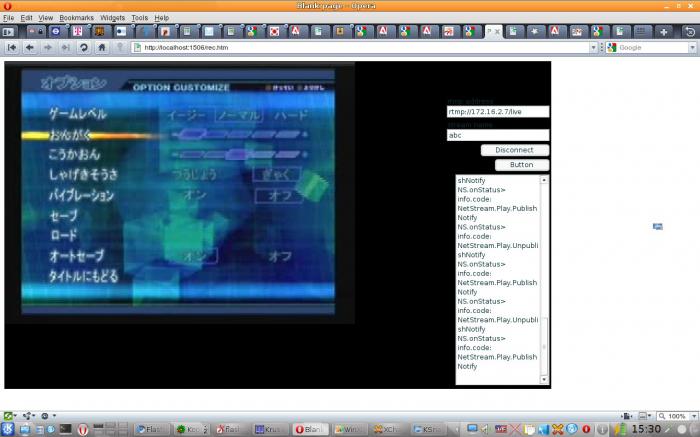
Task: Go to the home page
Action: [x=102, y=47]
